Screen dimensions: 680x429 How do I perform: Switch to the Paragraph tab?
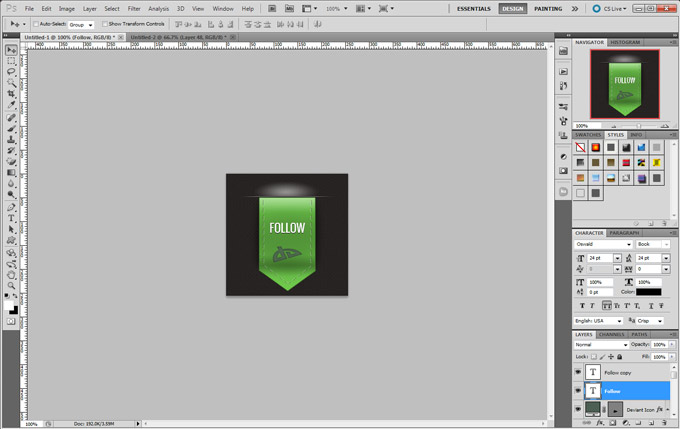click(x=624, y=233)
